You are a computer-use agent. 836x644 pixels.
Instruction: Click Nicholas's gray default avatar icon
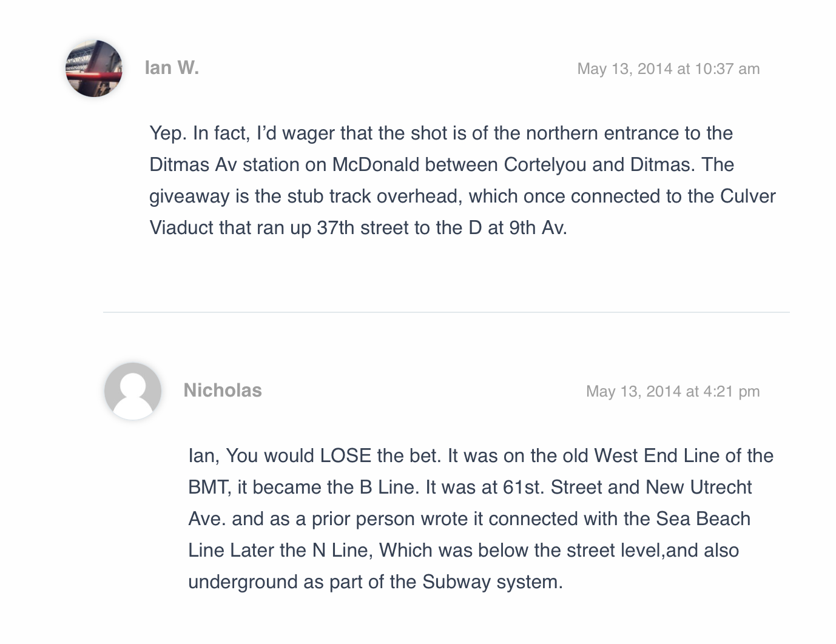point(133,391)
